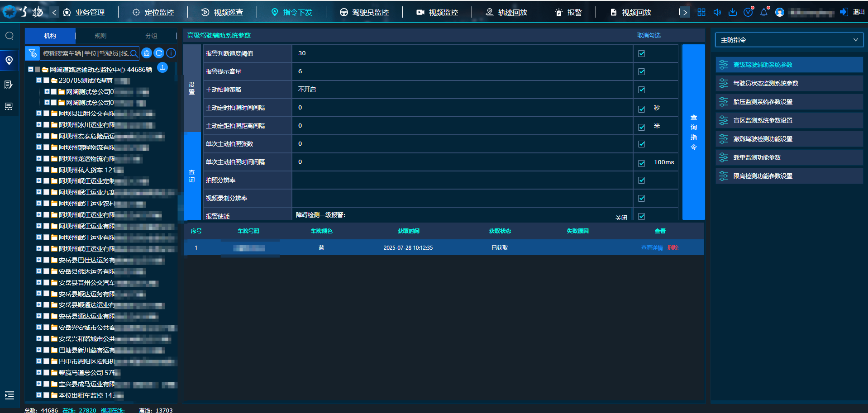Open the 主防指令 dropdown
Viewport: 868px width, 413px height.
789,40
